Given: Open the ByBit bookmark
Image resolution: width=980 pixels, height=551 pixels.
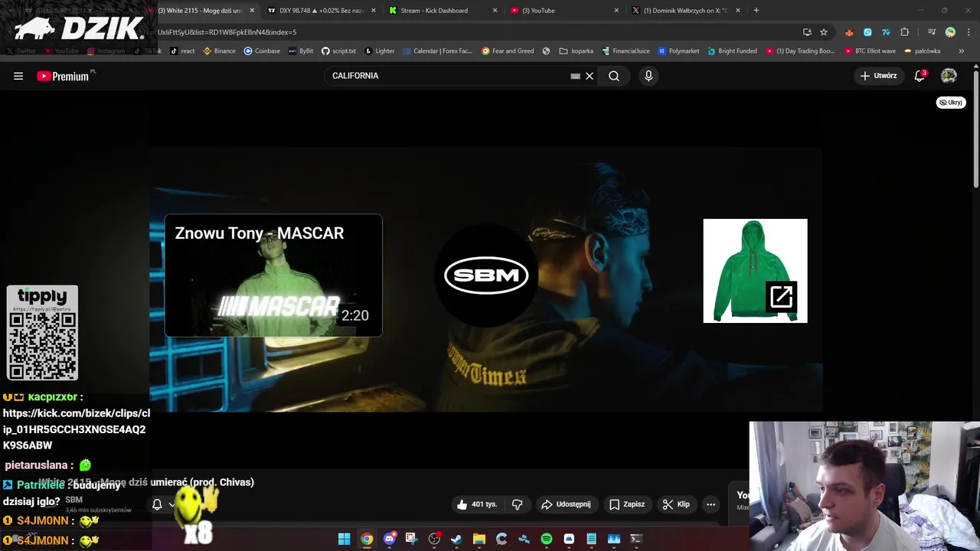Looking at the screenshot, I should [x=301, y=51].
